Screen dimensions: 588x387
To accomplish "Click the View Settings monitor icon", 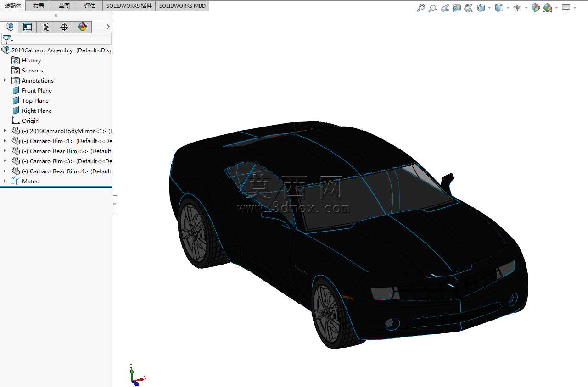I will 566,8.
